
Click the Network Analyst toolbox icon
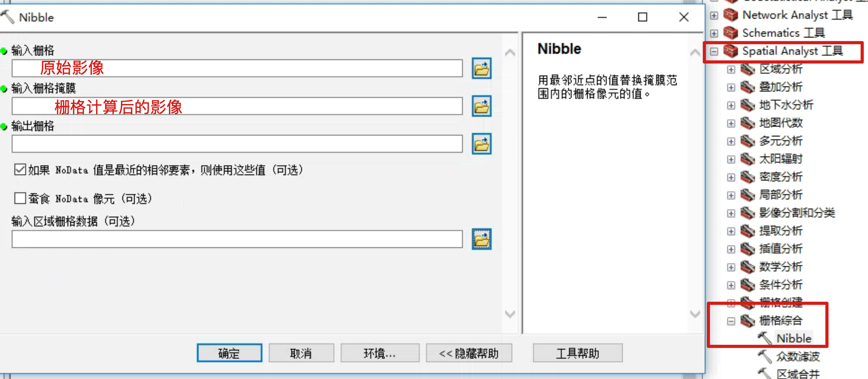coord(731,15)
